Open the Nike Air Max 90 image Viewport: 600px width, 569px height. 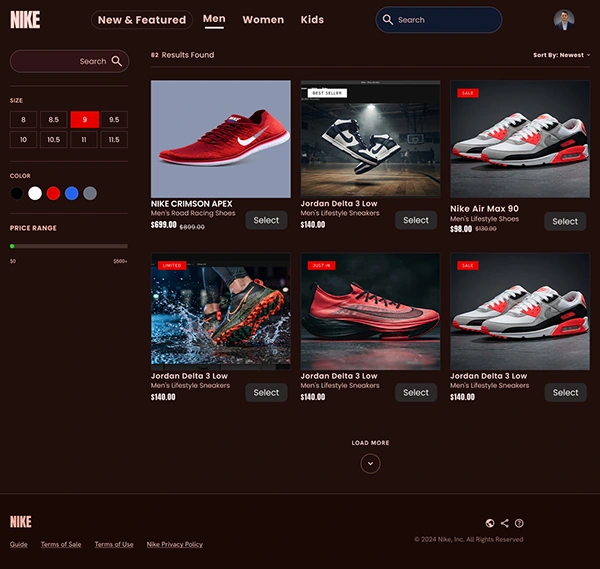click(x=520, y=139)
